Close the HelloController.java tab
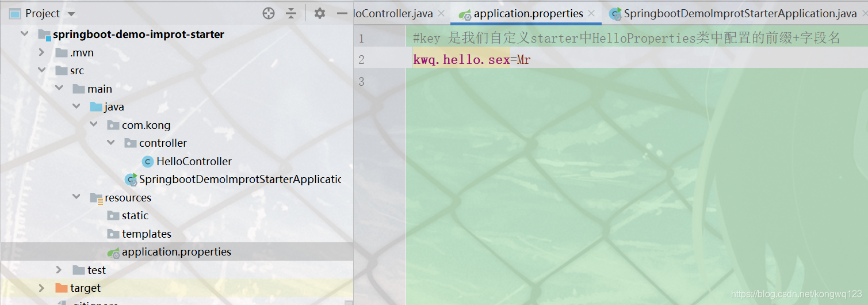868x305 pixels. (x=441, y=13)
